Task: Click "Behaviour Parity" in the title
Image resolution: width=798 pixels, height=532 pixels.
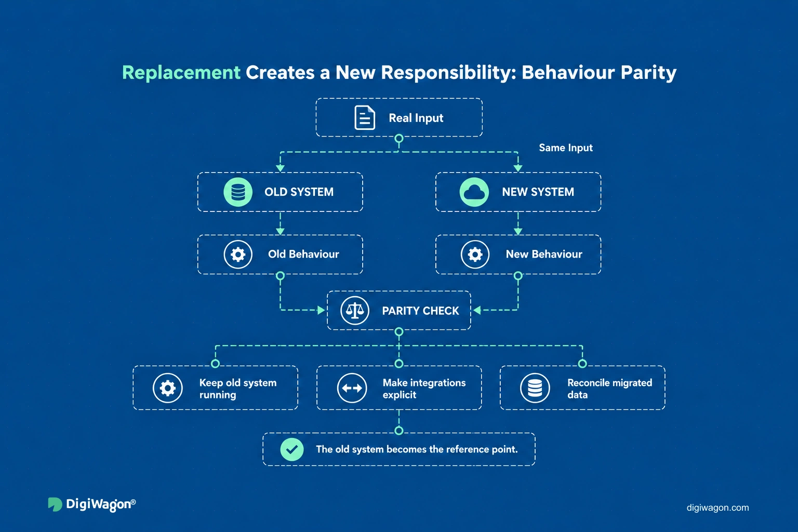Action: (x=599, y=73)
